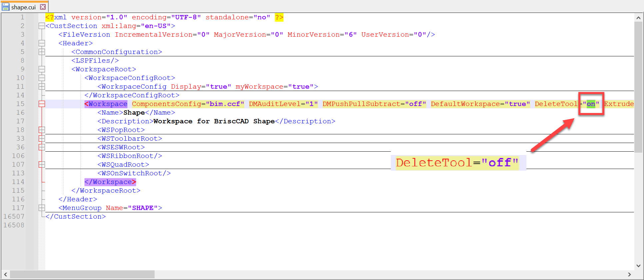This screenshot has width=644, height=280.
Task: Click the partially visible Extrude attribute
Action: point(619,104)
